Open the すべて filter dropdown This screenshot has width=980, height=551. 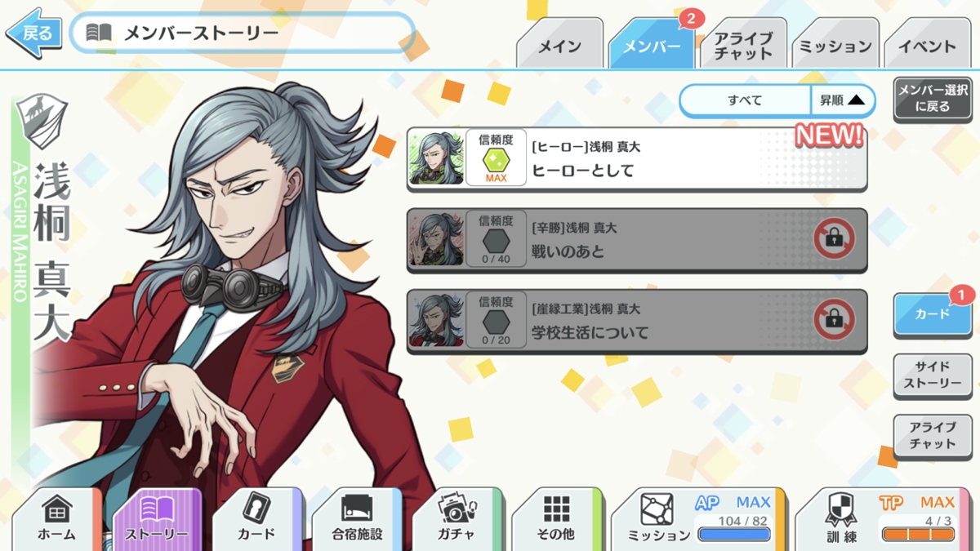pos(745,100)
